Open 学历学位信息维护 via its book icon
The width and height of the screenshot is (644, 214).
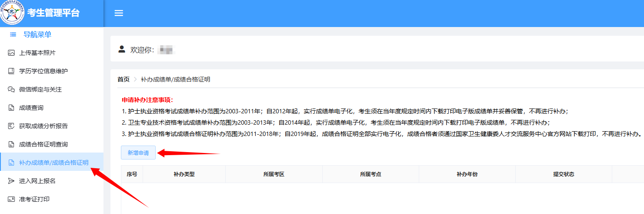[x=11, y=71]
